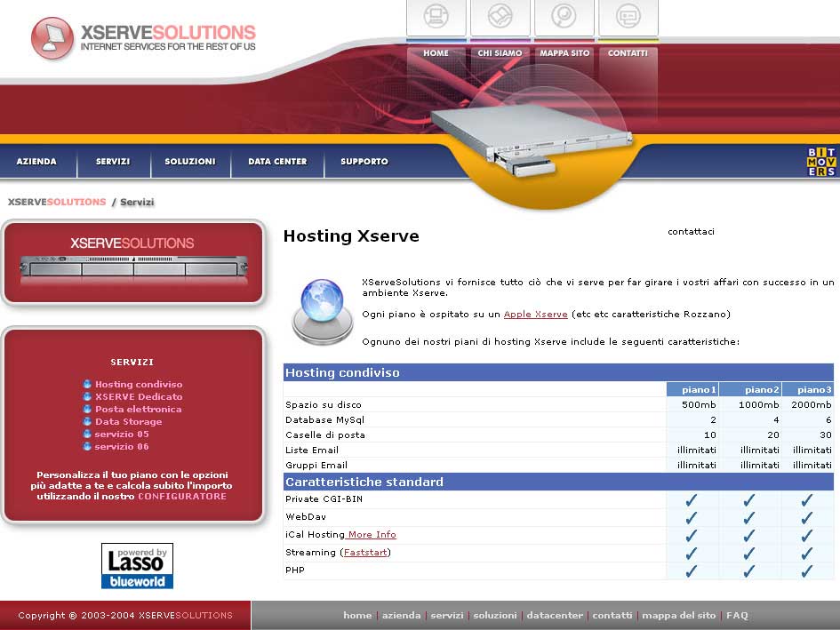
Task: Click the PHP row label
Action: [x=295, y=570]
